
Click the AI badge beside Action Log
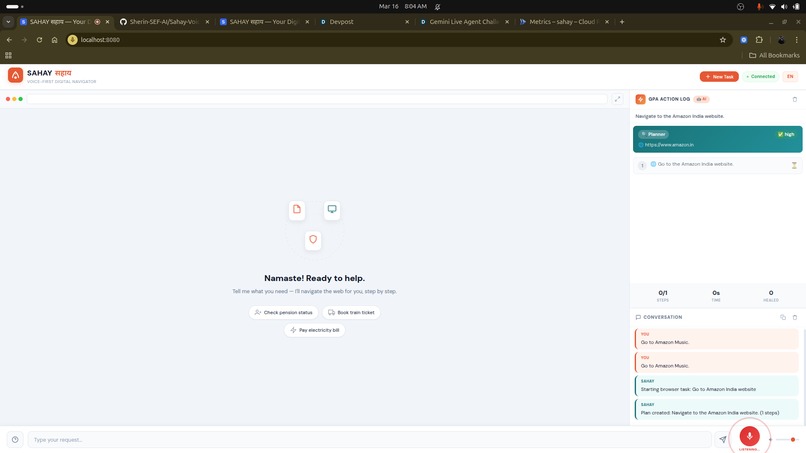point(701,99)
